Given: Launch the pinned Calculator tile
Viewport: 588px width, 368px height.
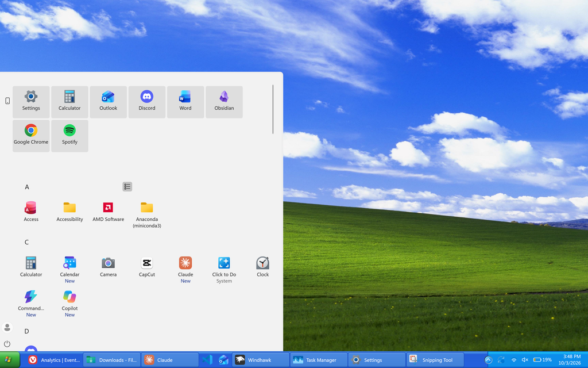Looking at the screenshot, I should pyautogui.click(x=69, y=102).
